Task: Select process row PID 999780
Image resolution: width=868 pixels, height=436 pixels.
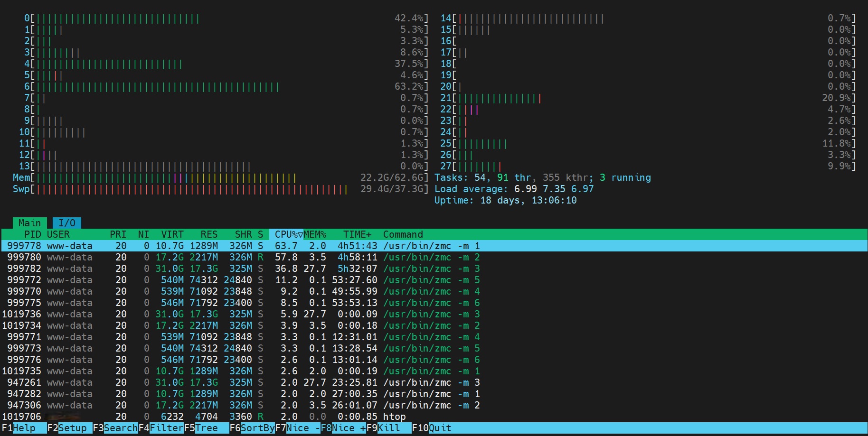Action: coord(434,257)
